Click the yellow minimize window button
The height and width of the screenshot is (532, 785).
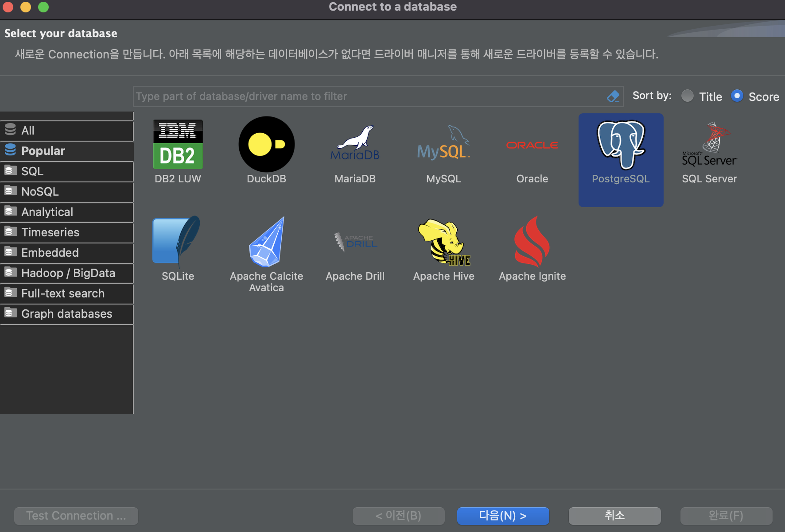click(x=26, y=7)
